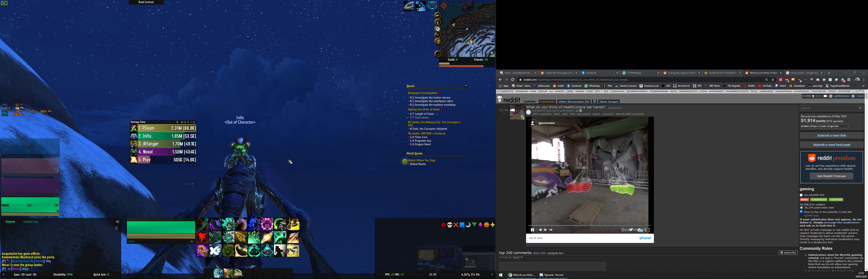Open the sorted by best dropdown
The width and height of the screenshot is (868, 279).
518,257
